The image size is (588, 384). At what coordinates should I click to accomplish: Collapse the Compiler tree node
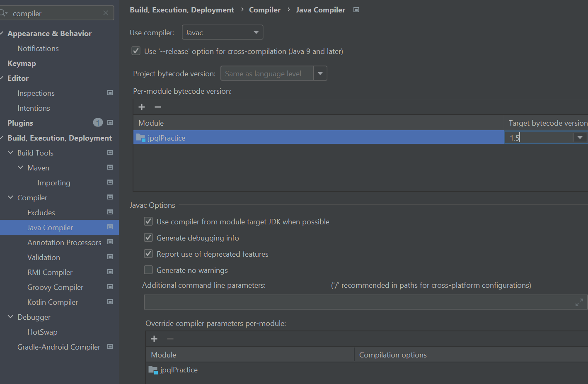pos(11,197)
